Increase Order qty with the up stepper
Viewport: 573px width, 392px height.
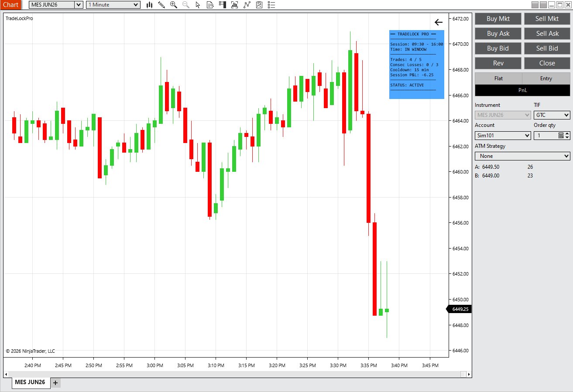(567, 133)
